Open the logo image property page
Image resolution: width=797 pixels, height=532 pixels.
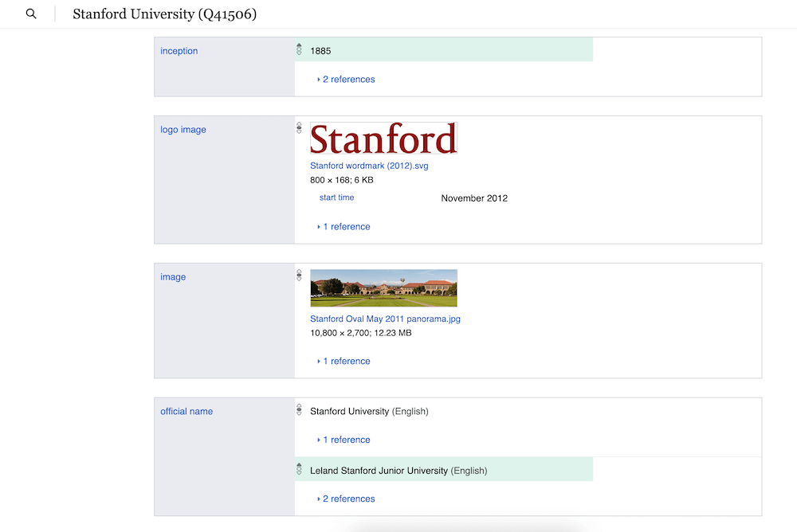[183, 129]
